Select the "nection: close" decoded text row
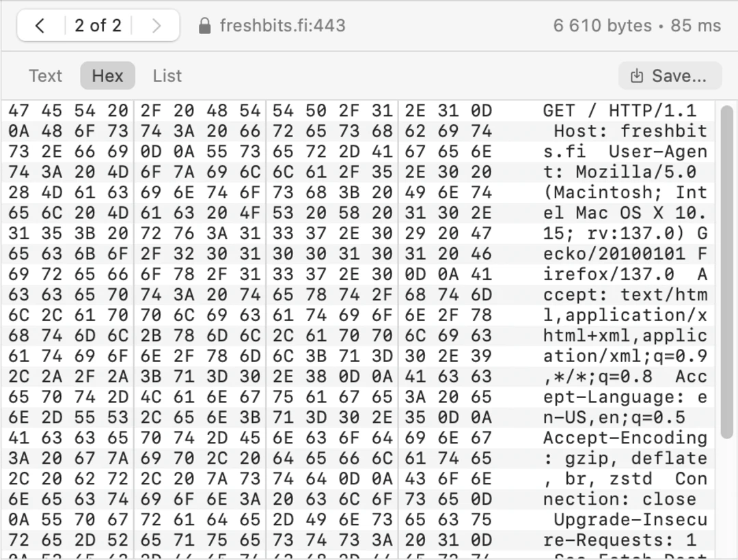Screen dimensions: 738x560 click(x=619, y=499)
